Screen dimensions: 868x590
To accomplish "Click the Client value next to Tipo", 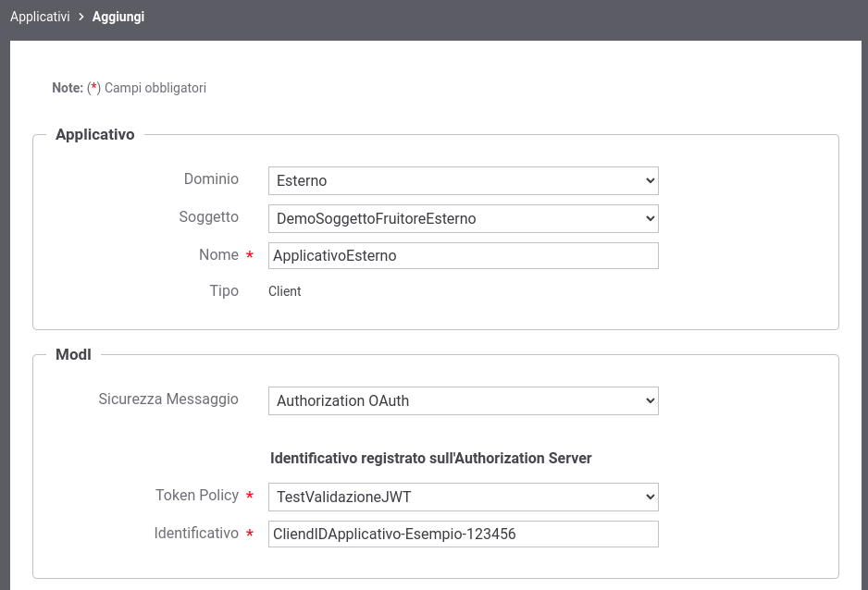I will coord(284,291).
